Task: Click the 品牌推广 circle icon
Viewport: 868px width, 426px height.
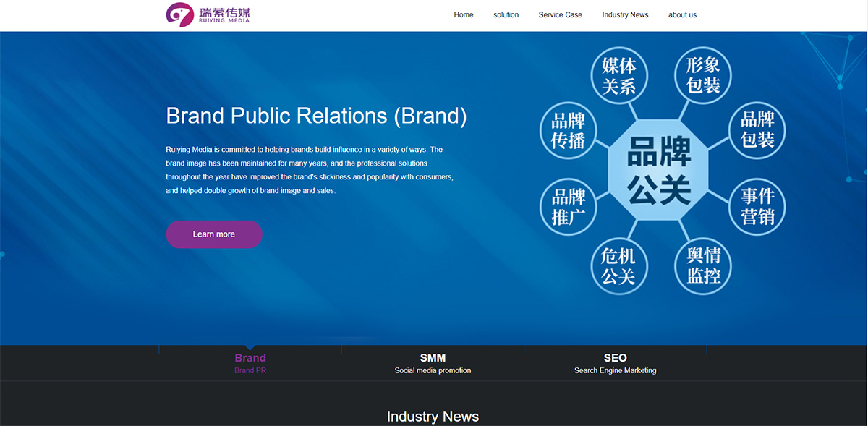Action: click(x=568, y=207)
